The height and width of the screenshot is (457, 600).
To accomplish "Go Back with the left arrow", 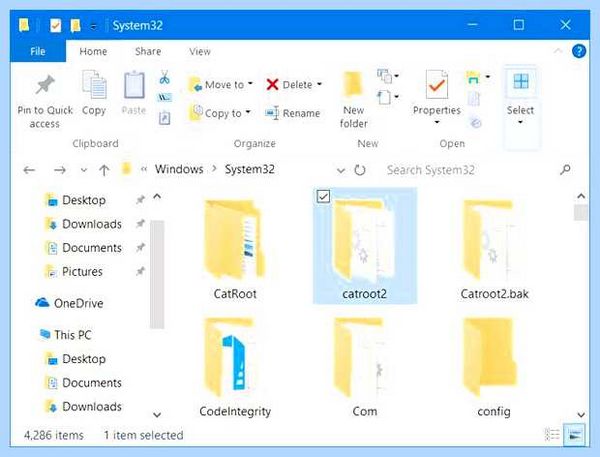I will (29, 170).
